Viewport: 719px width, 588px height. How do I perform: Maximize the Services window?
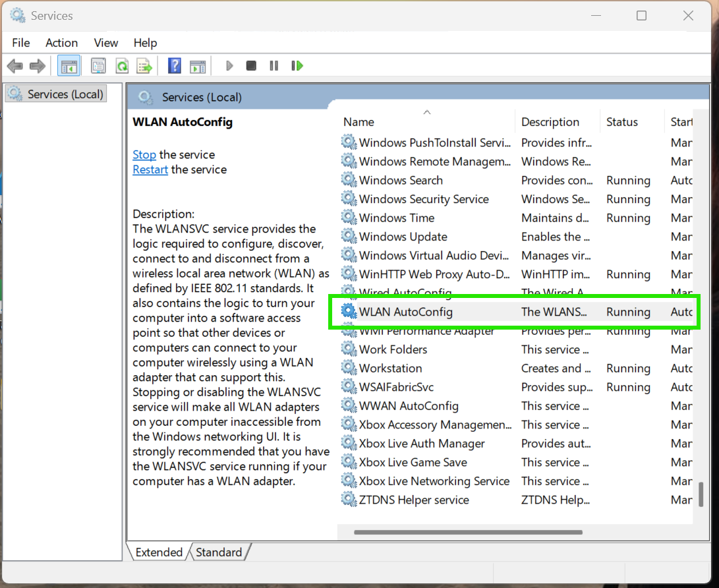click(641, 16)
